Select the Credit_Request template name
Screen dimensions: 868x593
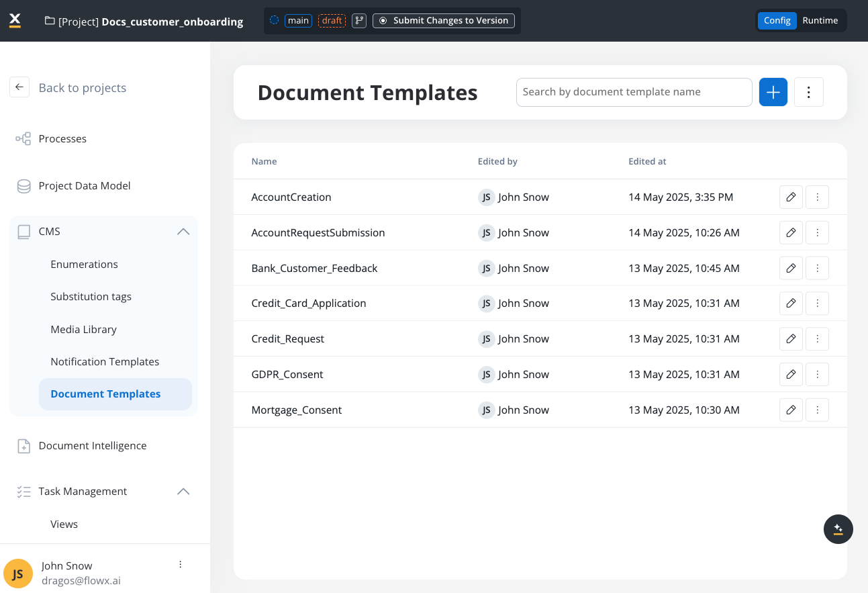coord(287,339)
